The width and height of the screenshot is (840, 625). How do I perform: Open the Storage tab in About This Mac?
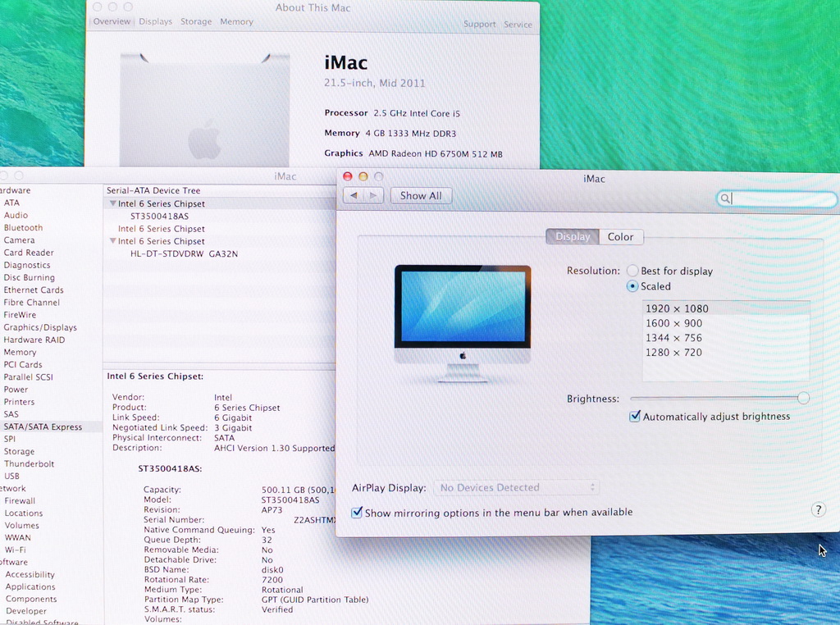pos(196,21)
